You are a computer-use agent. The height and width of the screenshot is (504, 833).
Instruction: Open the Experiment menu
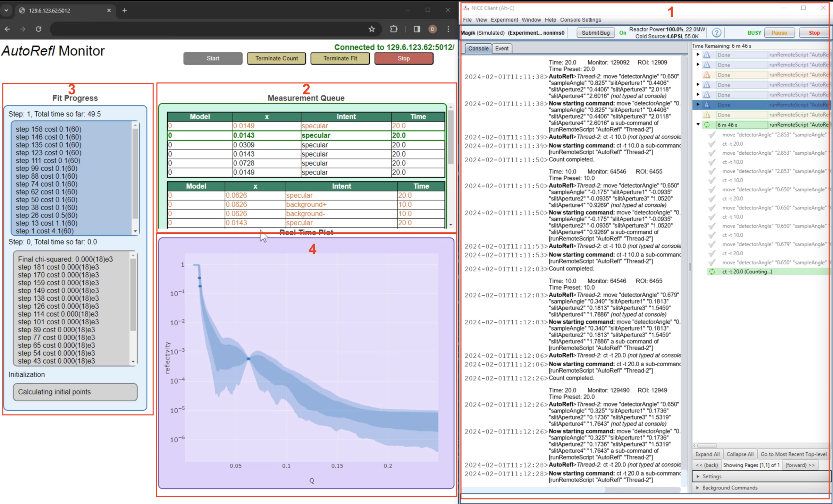(x=504, y=20)
